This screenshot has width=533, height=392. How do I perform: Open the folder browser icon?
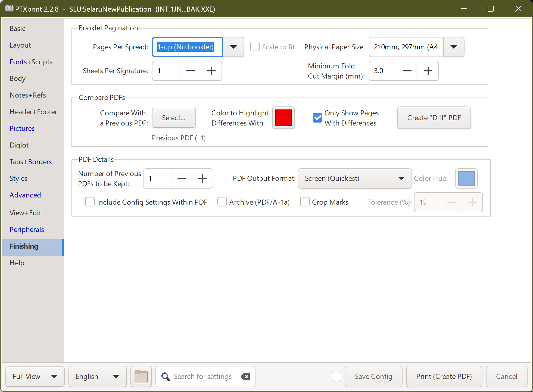pos(141,376)
